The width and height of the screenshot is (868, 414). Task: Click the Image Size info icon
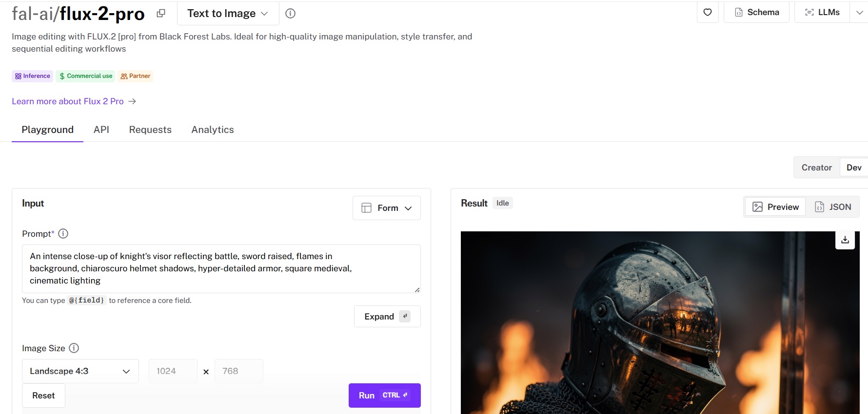point(74,348)
